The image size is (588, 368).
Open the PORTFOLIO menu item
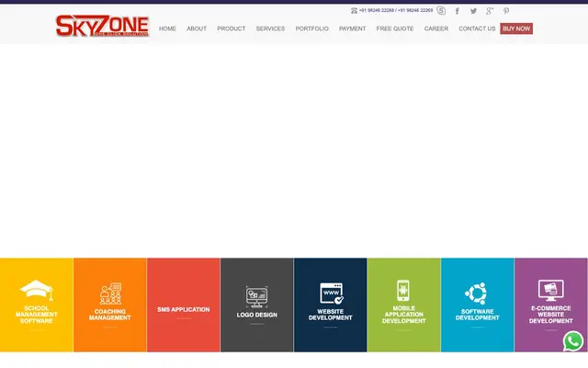pyautogui.click(x=312, y=29)
